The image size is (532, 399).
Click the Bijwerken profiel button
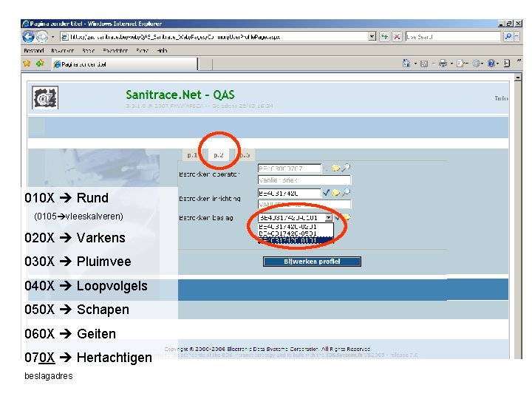(312, 262)
